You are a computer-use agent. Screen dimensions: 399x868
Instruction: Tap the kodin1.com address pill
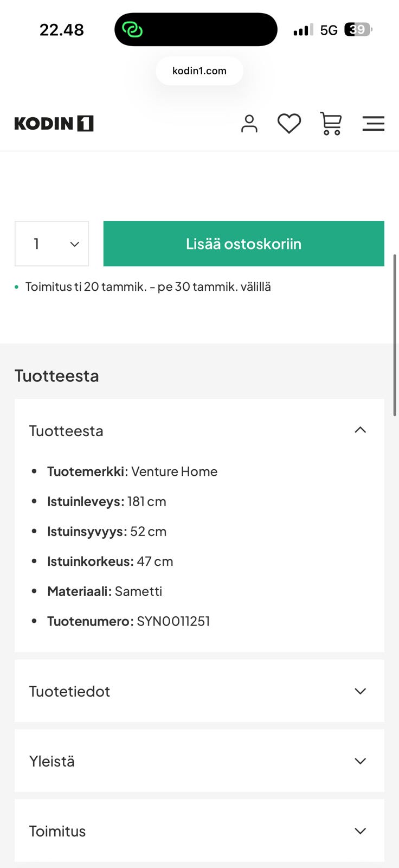tap(199, 71)
